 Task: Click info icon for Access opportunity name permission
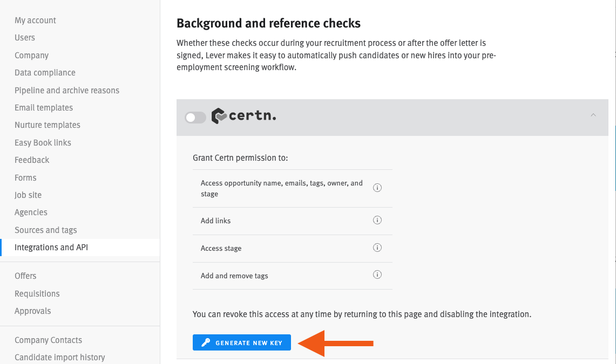[x=377, y=188]
